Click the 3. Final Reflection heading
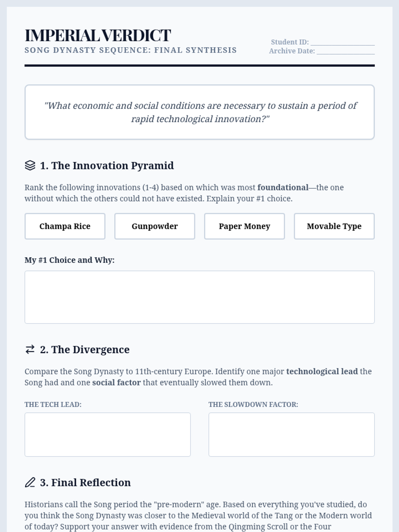This screenshot has height=532, width=399. pyautogui.click(x=85, y=482)
